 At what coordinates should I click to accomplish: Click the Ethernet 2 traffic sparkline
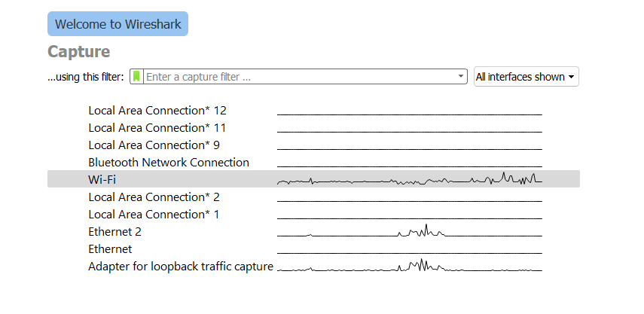pyautogui.click(x=410, y=231)
